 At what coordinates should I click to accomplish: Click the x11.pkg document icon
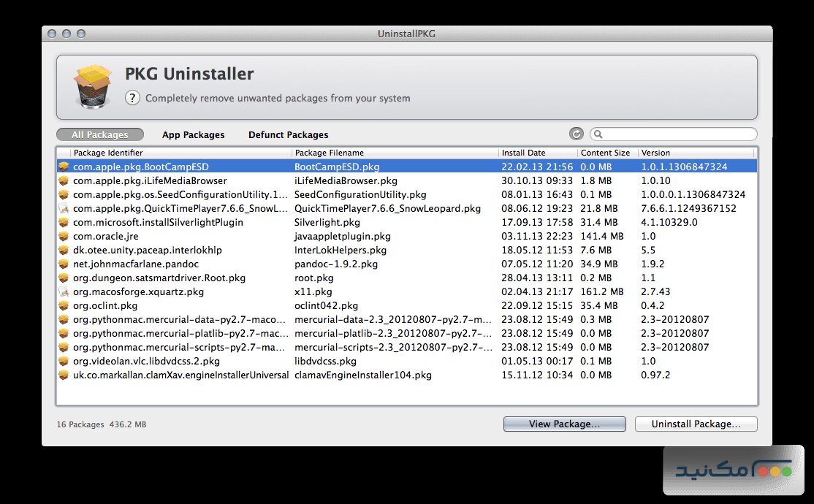click(x=64, y=291)
